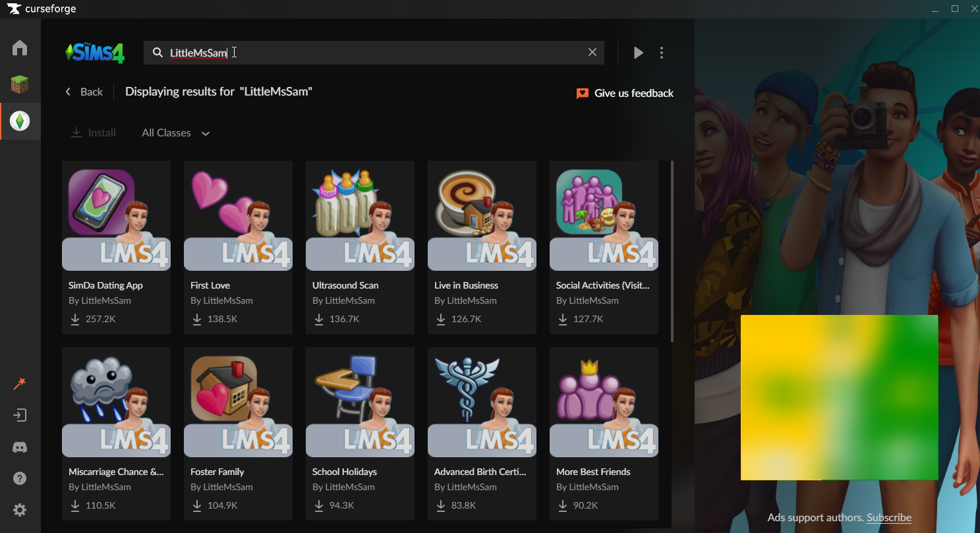Viewport: 980px width, 533px height.
Task: Open the three-dot more options menu
Action: (x=662, y=53)
